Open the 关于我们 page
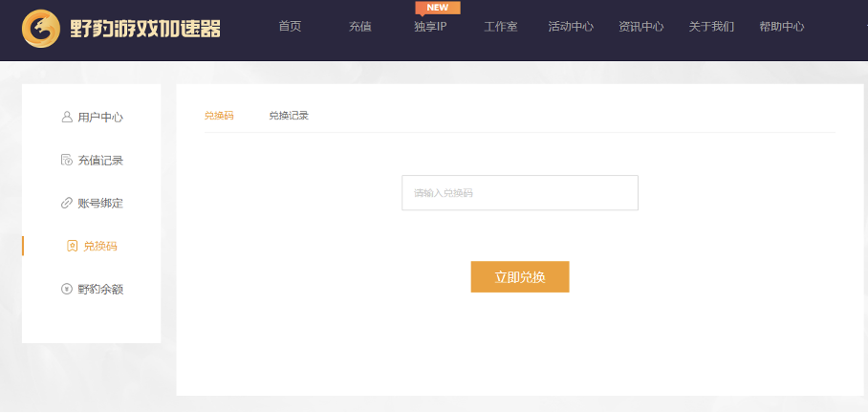Viewport: 868px width, 413px height. [711, 26]
